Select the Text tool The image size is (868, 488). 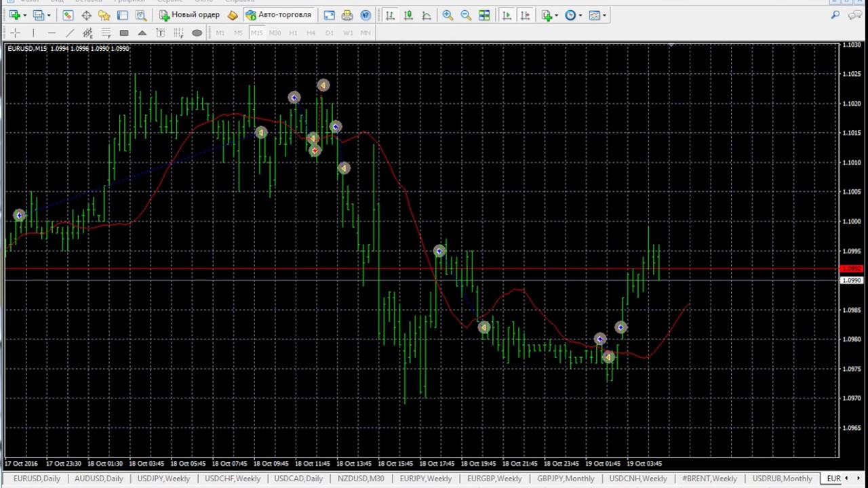tap(161, 33)
